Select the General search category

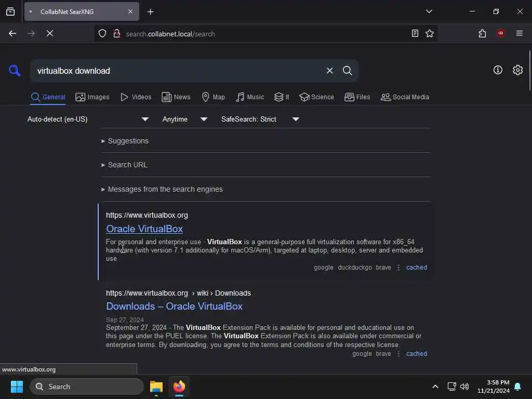pyautogui.click(x=48, y=97)
